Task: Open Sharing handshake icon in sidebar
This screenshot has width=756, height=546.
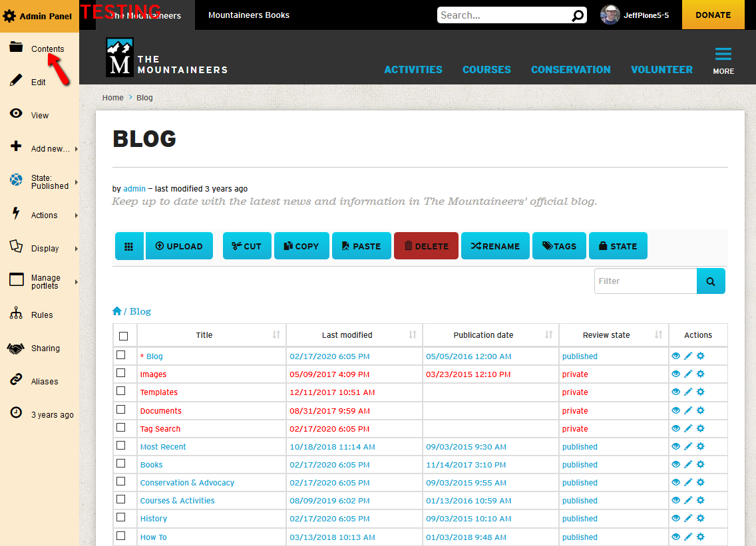Action: pos(16,348)
